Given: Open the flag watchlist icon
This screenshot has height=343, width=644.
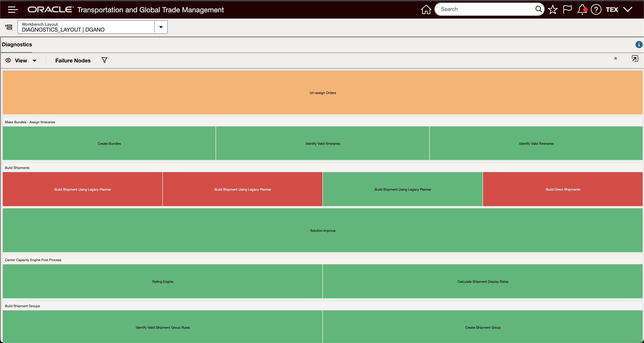Looking at the screenshot, I should (567, 9).
